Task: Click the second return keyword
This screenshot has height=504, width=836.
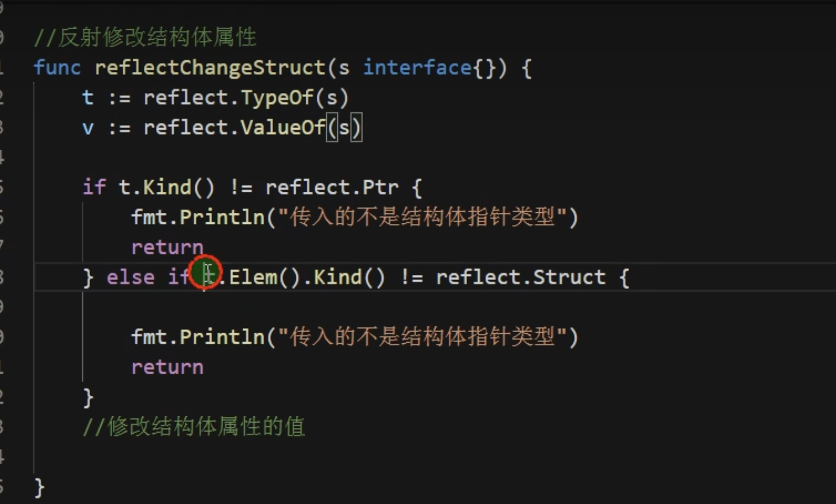Action: pyautogui.click(x=167, y=367)
